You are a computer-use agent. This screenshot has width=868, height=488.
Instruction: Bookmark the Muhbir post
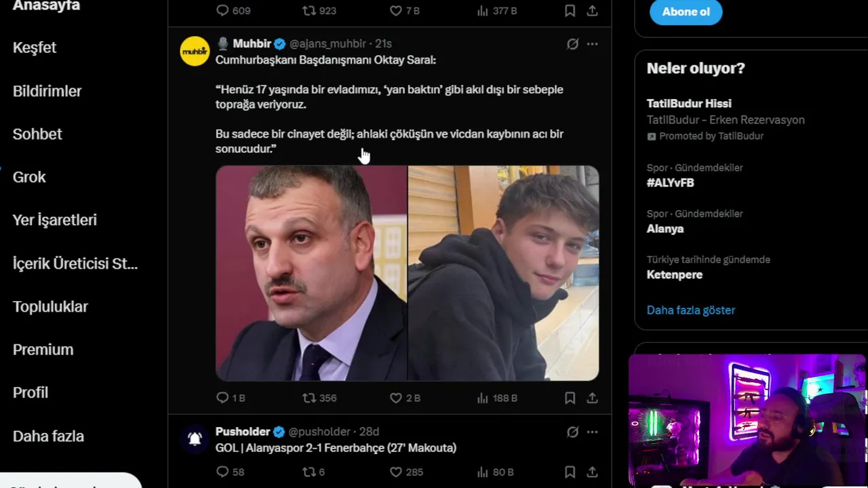point(570,398)
